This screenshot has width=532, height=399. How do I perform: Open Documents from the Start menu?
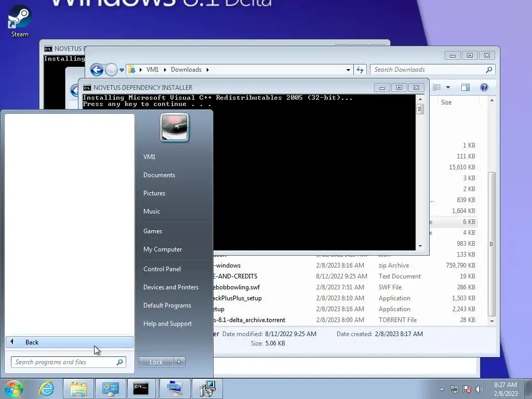(159, 175)
